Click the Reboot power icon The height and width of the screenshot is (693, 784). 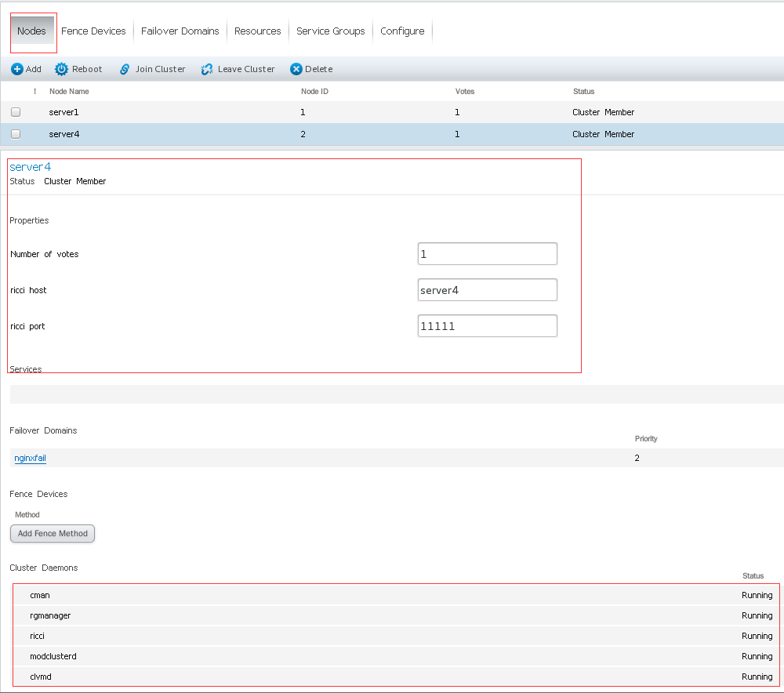[x=61, y=69]
